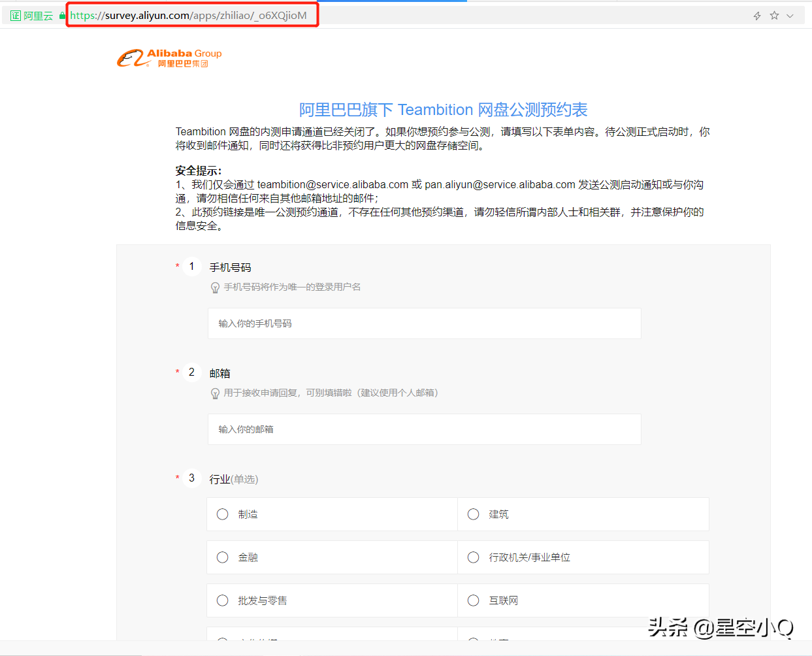Screen dimensions: 812x656
Task: Click the page title 阿里巴巴旗下 Teambition 网盘公测预约表
Action: 444,110
